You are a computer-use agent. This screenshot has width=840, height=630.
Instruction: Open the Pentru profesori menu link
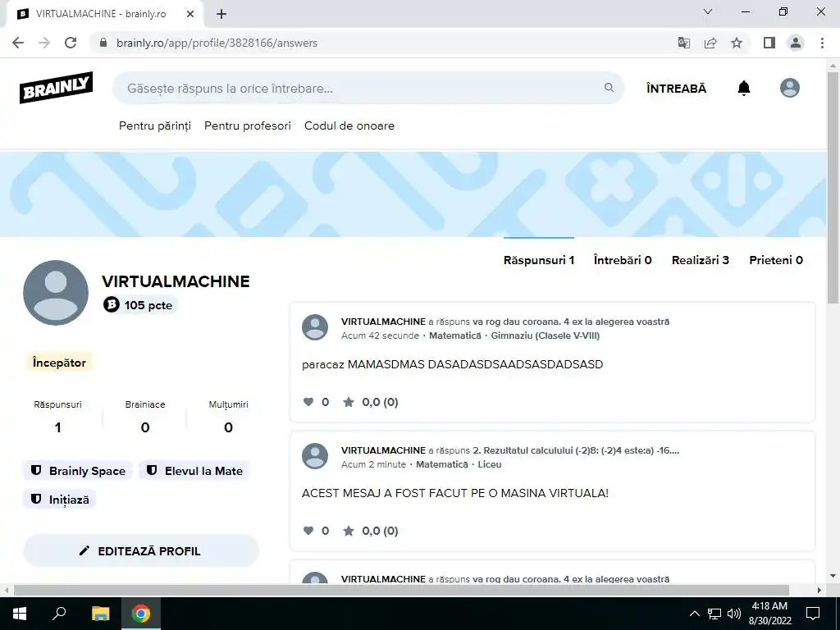(248, 126)
